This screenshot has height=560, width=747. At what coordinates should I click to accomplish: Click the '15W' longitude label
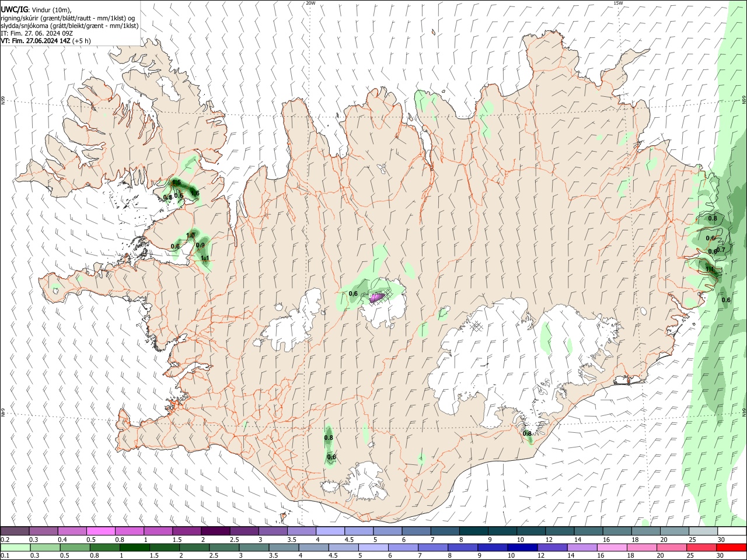click(618, 3)
